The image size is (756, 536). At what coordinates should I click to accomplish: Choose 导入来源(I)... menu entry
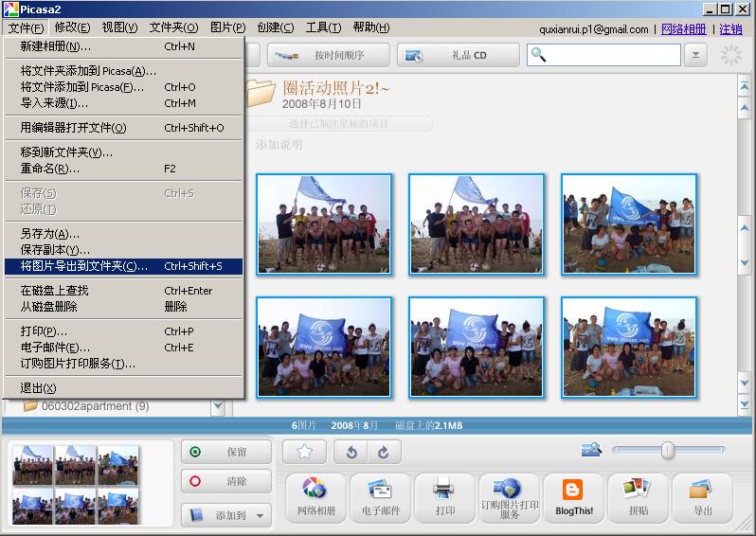[123, 103]
